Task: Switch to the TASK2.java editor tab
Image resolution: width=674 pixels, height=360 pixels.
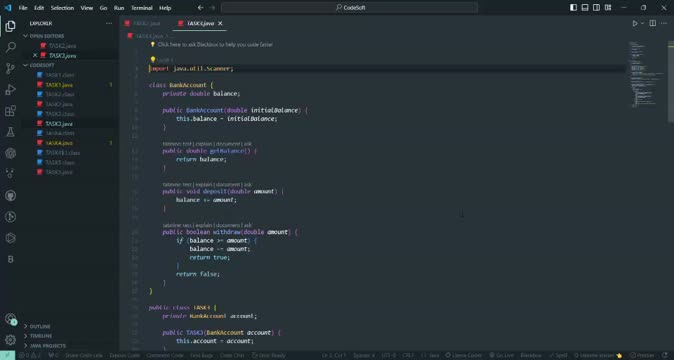Action: 143,23
